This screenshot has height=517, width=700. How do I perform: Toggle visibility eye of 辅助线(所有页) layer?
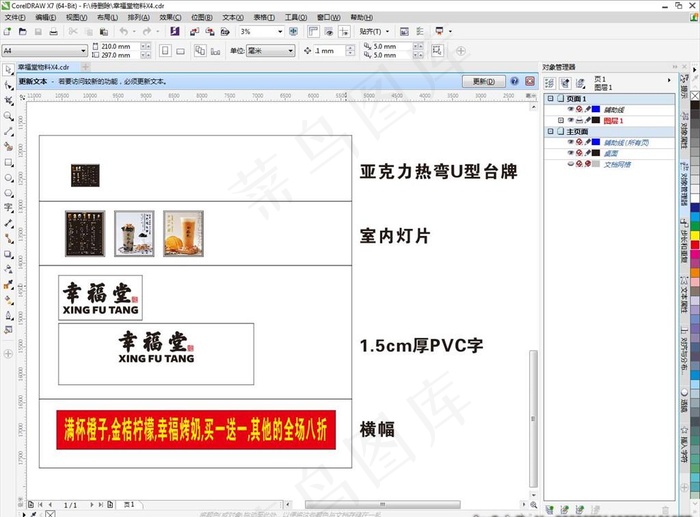pyautogui.click(x=571, y=142)
